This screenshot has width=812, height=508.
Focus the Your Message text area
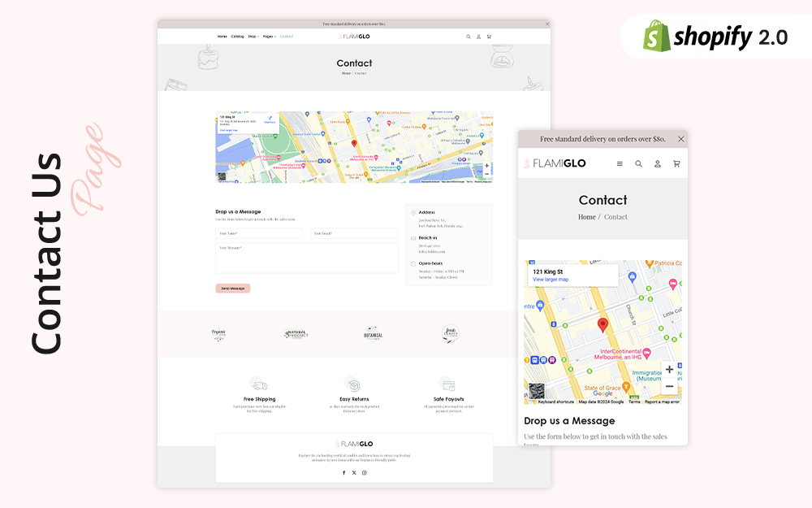point(306,258)
